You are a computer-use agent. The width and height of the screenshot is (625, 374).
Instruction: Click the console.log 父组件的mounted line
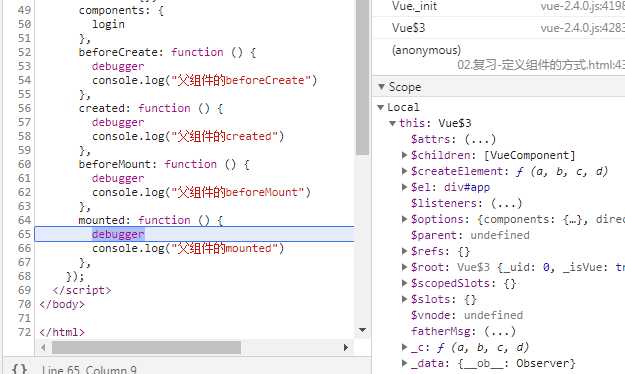pos(188,248)
